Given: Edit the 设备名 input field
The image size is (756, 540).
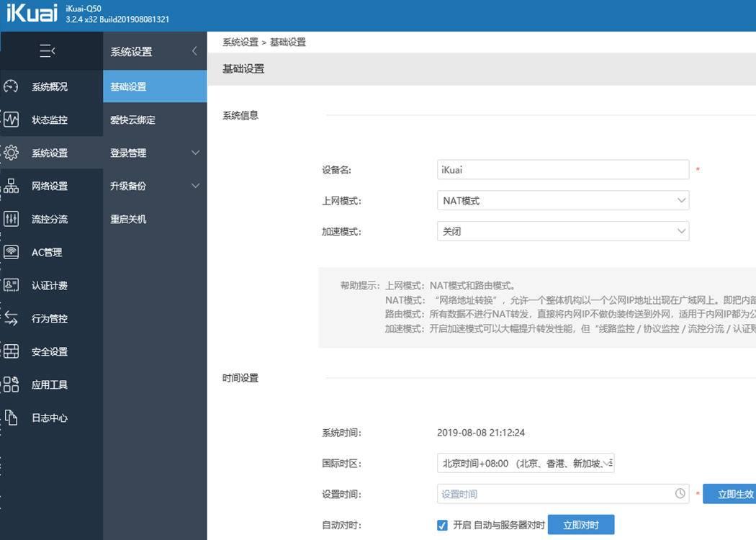Looking at the screenshot, I should (563, 169).
